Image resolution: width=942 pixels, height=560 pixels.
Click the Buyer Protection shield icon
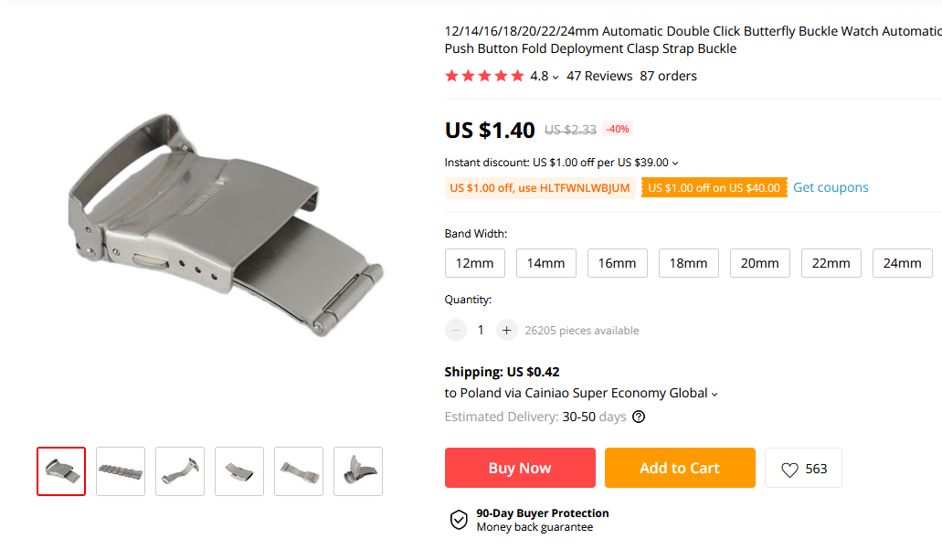459,520
